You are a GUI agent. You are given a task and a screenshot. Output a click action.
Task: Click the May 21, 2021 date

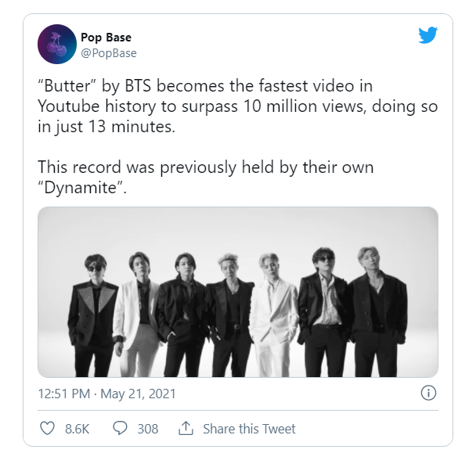(142, 392)
